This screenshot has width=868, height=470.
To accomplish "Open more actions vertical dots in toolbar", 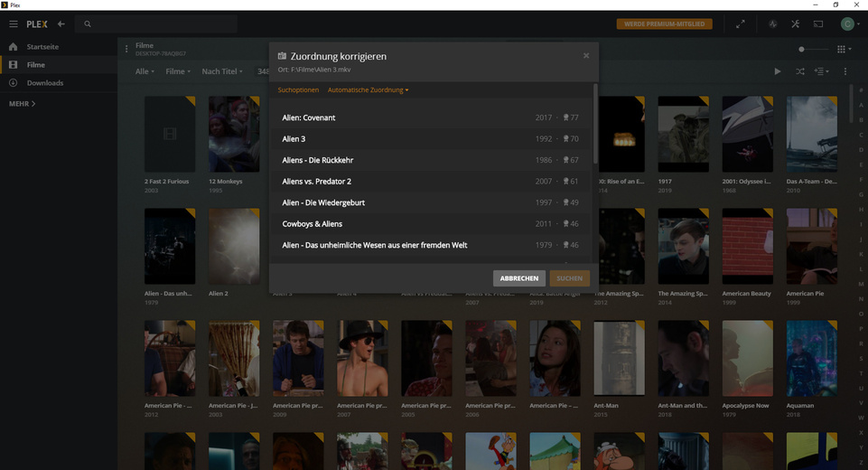I will point(845,71).
